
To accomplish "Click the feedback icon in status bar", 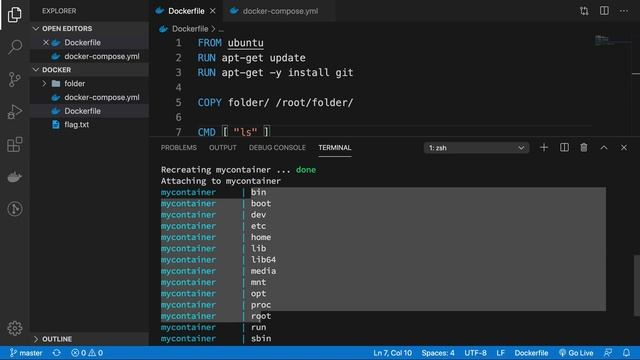I will click(x=608, y=353).
